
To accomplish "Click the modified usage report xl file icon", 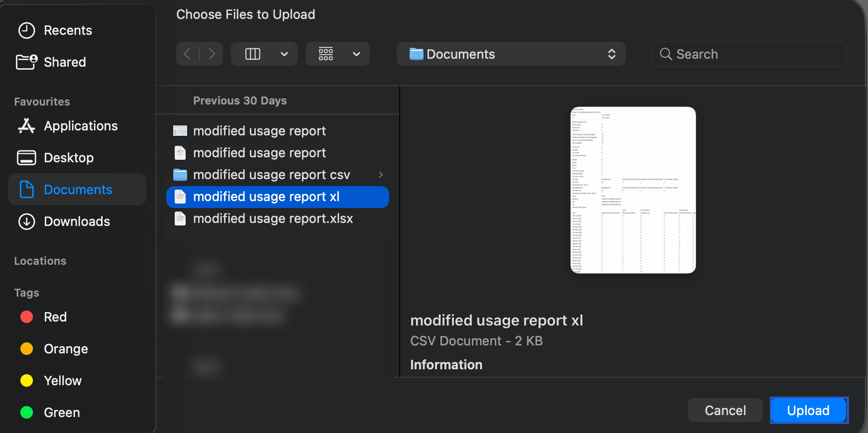I will coord(180,197).
